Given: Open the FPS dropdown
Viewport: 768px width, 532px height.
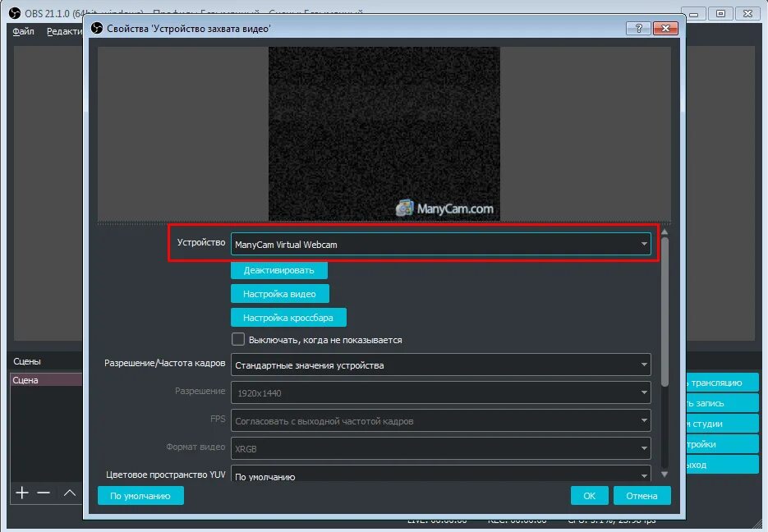Looking at the screenshot, I should coord(441,420).
